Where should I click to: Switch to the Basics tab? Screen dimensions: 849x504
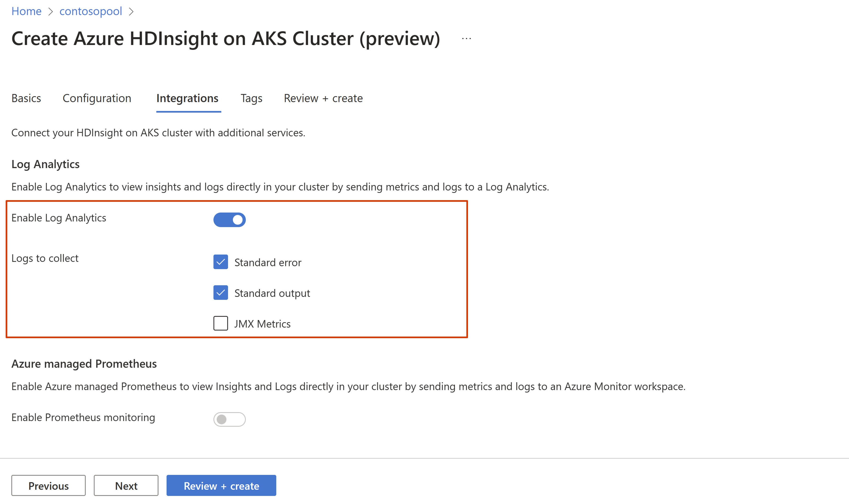coord(26,98)
